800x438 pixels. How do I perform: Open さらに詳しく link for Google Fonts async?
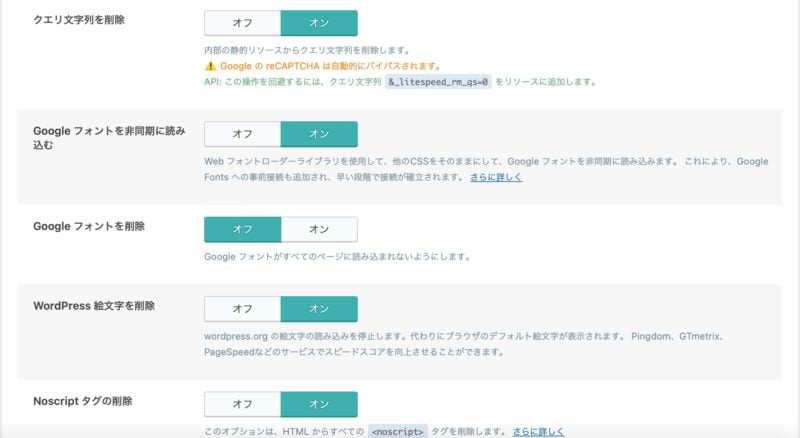[x=496, y=177]
